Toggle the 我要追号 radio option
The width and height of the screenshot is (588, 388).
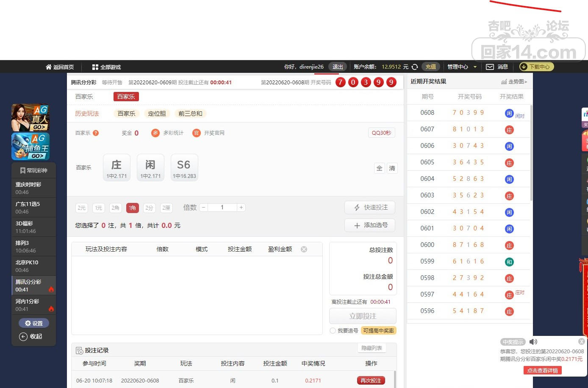pyautogui.click(x=333, y=331)
